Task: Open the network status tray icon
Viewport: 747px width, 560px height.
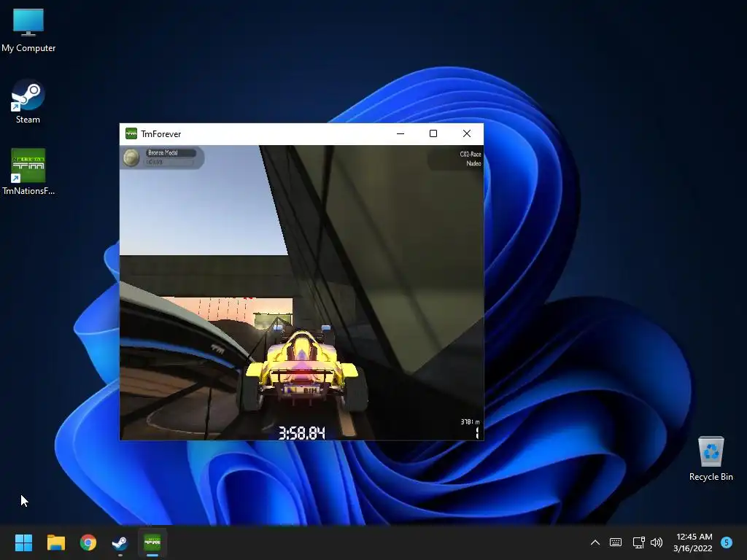Action: (638, 542)
